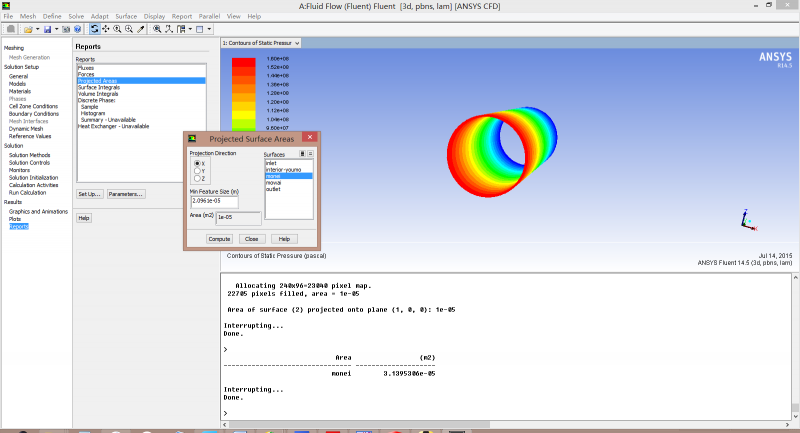Image resolution: width=800 pixels, height=433 pixels.
Task: Open the Parallel menu
Action: (x=209, y=16)
